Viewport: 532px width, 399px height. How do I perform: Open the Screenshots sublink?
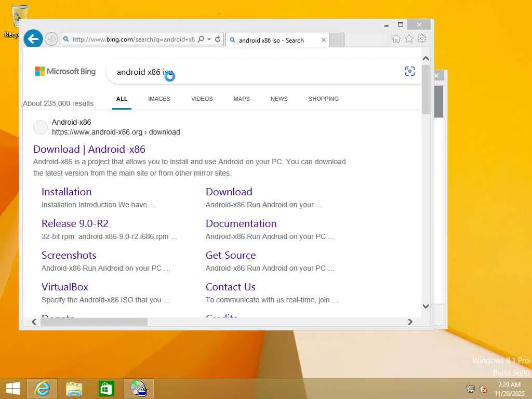[69, 255]
